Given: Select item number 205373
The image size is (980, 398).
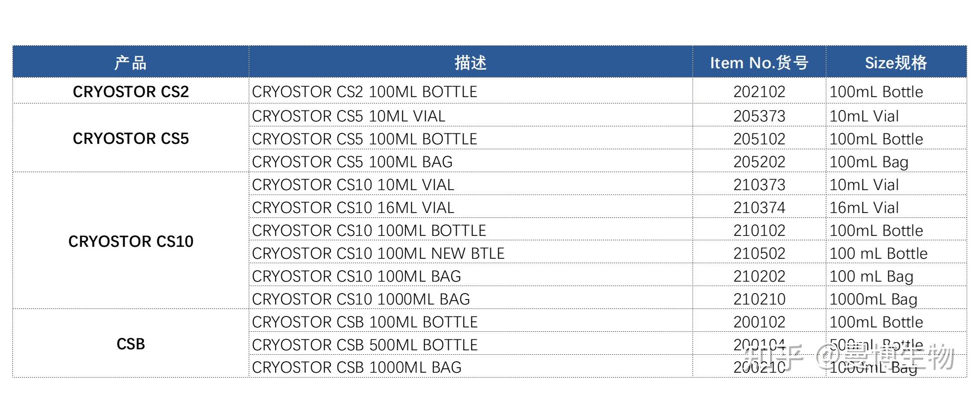Looking at the screenshot, I should pos(759,116).
